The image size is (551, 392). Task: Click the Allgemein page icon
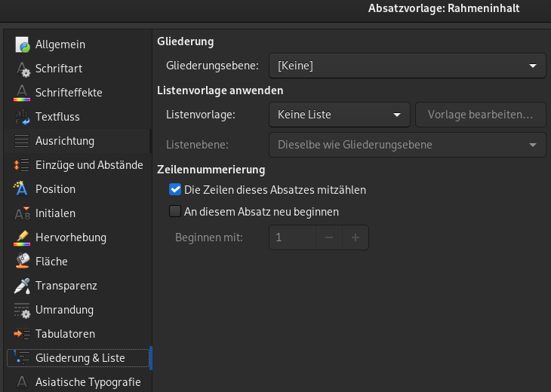23,44
